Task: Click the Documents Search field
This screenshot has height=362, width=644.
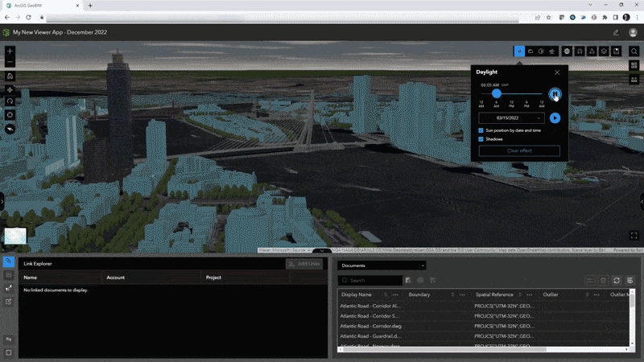Action: [370, 280]
